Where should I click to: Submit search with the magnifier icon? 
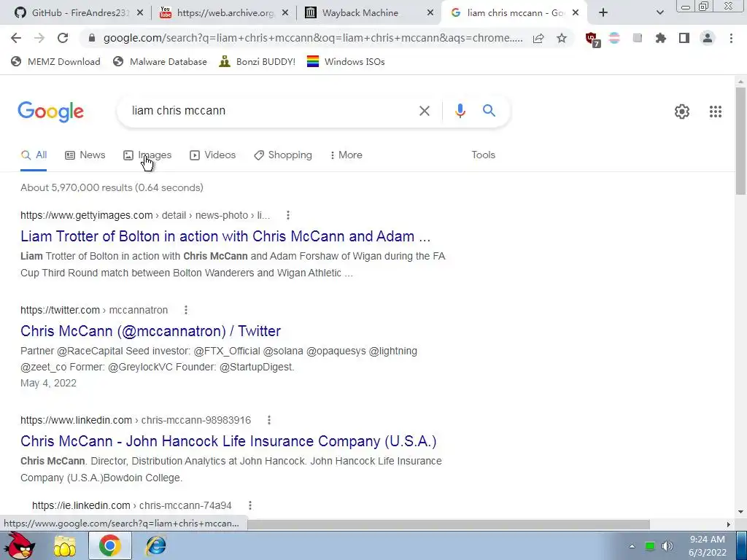[489, 111]
